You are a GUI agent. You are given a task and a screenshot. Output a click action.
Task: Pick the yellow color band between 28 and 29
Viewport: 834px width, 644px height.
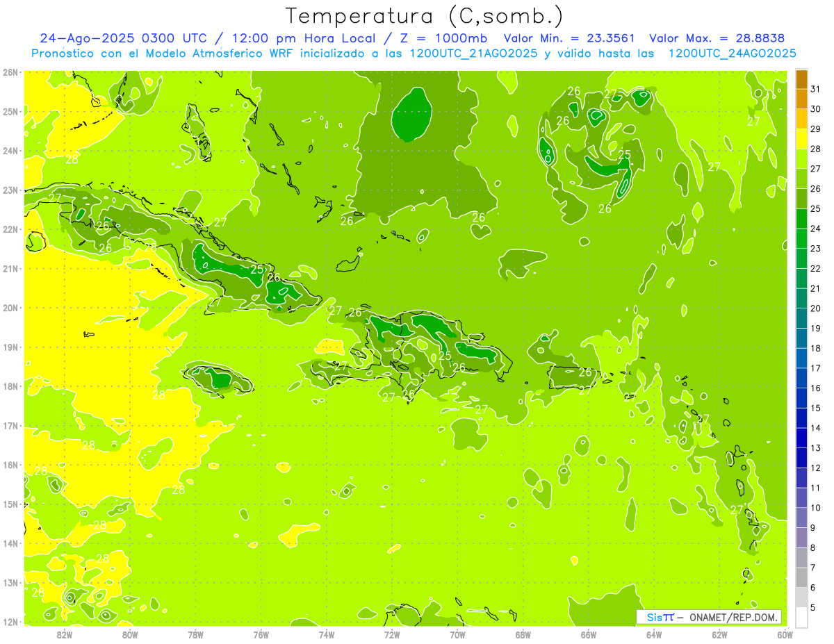(x=801, y=139)
